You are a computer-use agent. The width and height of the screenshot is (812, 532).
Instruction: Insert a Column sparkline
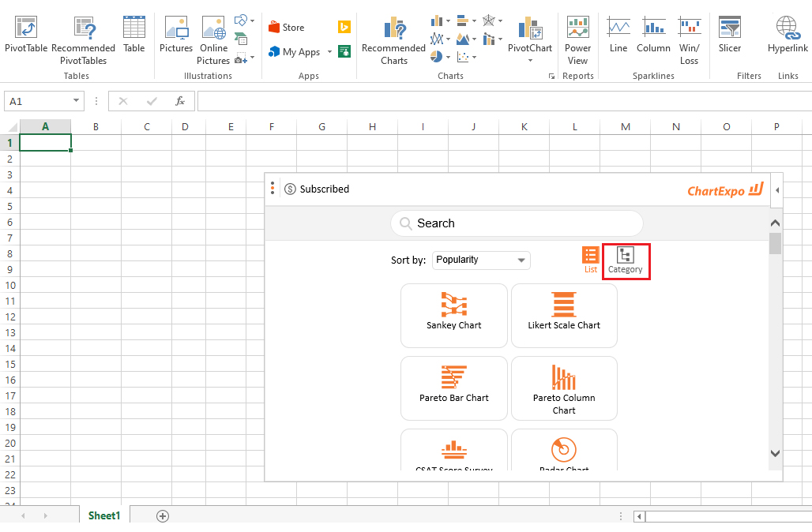click(653, 34)
